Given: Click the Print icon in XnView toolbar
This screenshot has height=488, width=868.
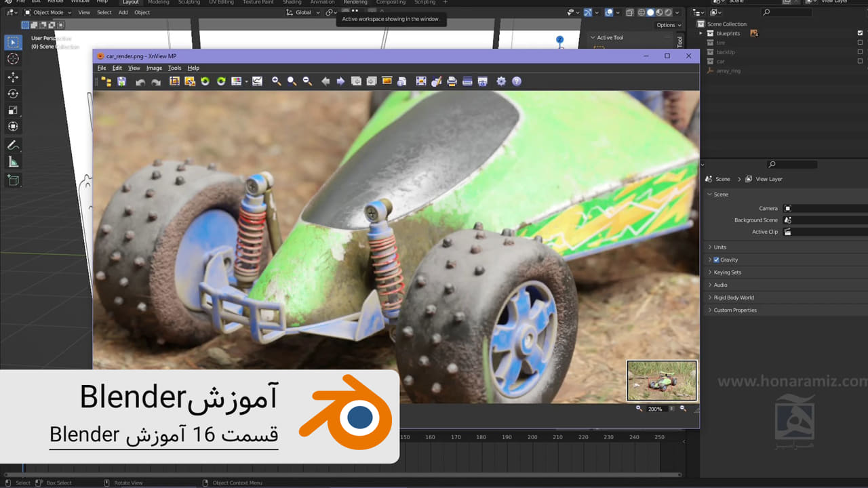Looking at the screenshot, I should pyautogui.click(x=452, y=81).
